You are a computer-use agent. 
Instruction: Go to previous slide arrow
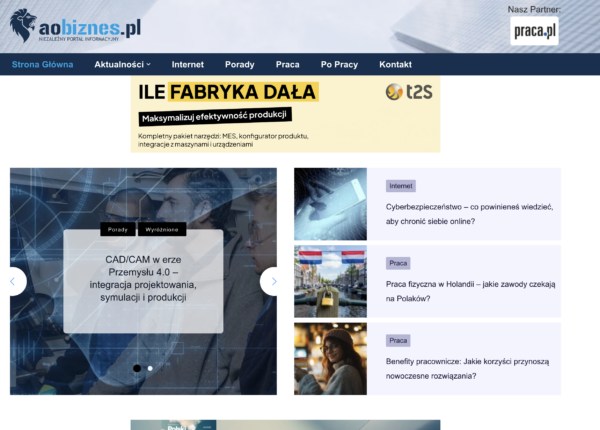click(x=14, y=281)
